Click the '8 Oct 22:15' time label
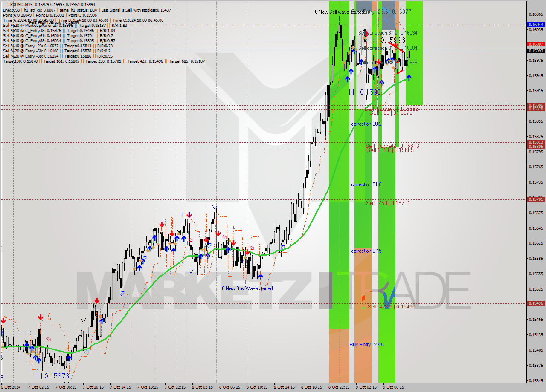Viewport: 546px width, 392px height. [x=339, y=387]
